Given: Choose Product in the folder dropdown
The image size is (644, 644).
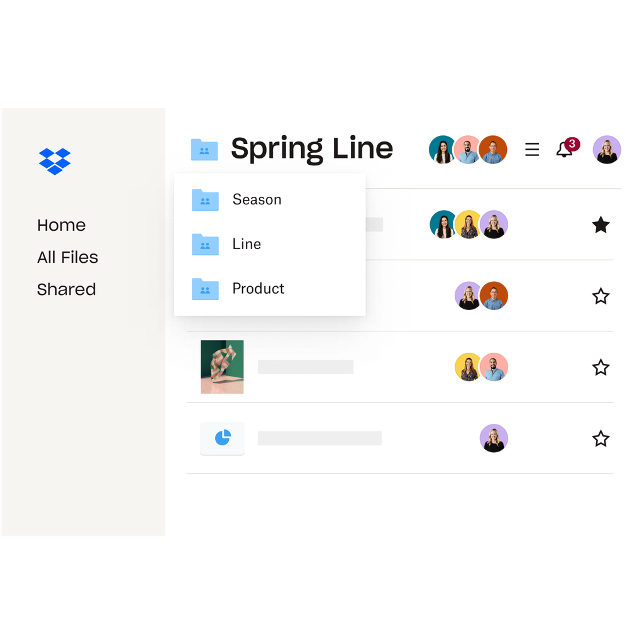Looking at the screenshot, I should [x=258, y=288].
